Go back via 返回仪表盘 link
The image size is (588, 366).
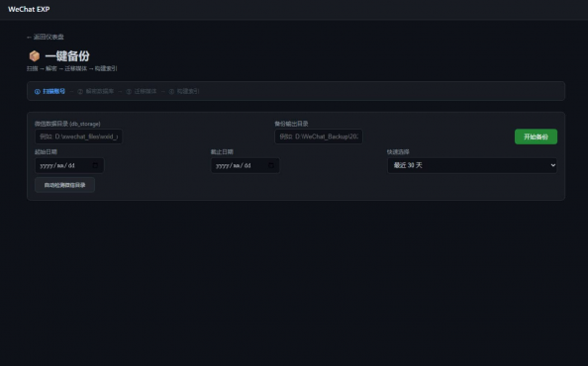coord(46,37)
